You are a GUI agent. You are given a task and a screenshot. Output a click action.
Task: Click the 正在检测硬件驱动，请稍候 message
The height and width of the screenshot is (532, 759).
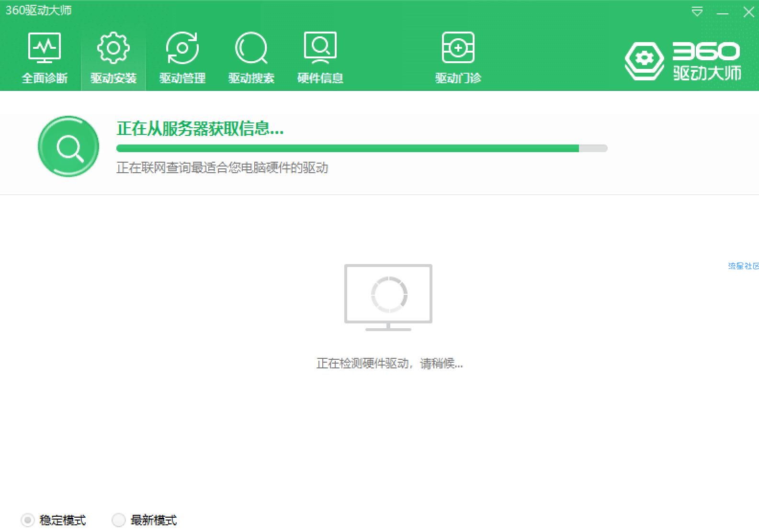389,364
